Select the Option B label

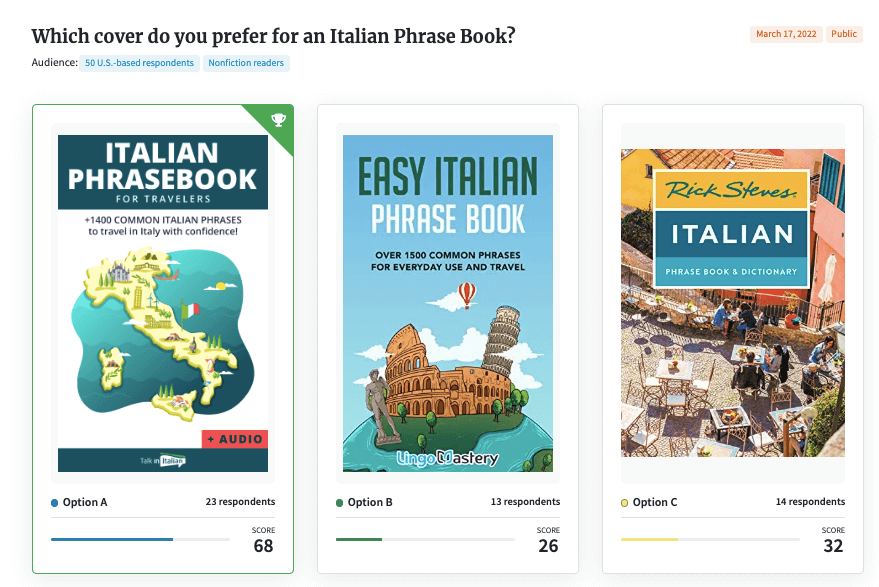click(x=370, y=502)
